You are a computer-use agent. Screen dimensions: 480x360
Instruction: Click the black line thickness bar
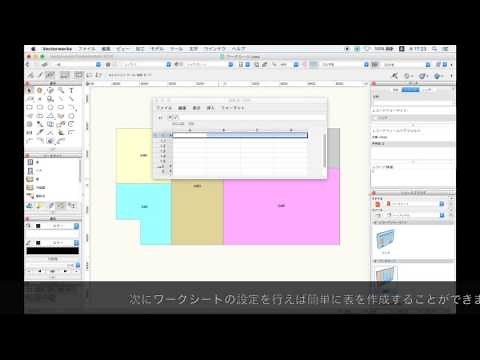click(x=53, y=251)
